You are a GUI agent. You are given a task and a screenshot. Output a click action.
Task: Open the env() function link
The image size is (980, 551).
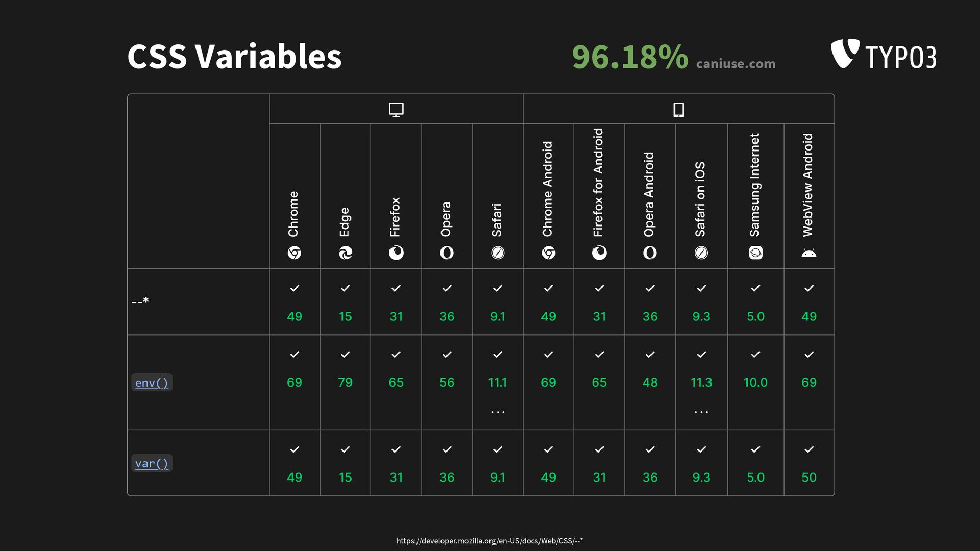pos(152,383)
